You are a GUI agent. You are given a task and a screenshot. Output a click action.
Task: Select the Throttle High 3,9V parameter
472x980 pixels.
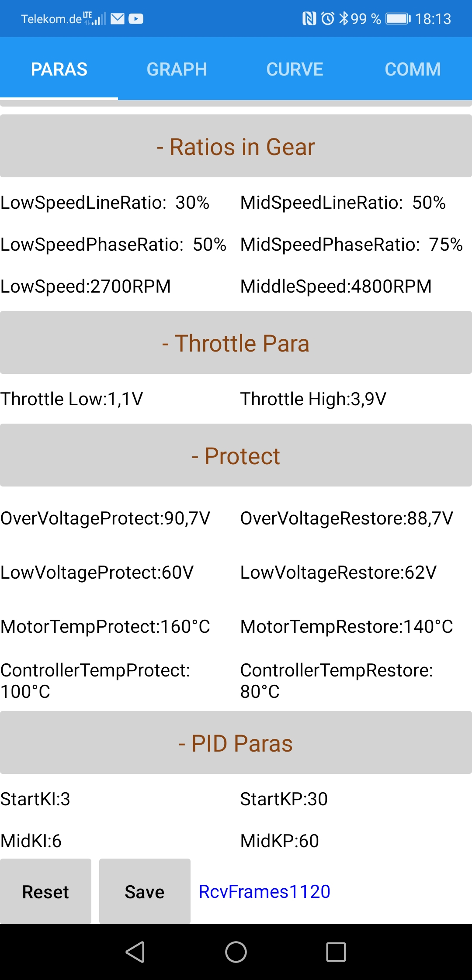(x=313, y=399)
